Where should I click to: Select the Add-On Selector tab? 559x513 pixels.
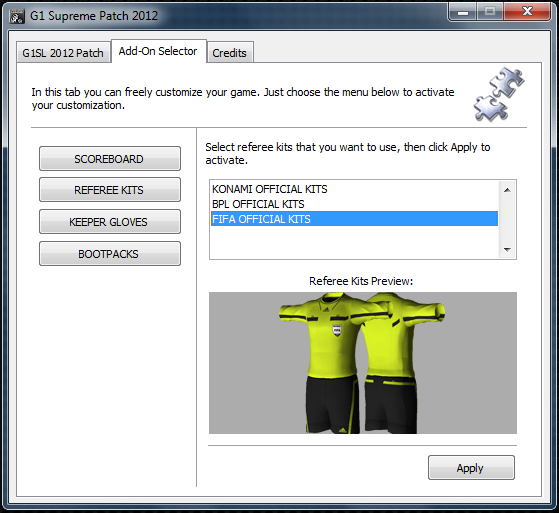(159, 51)
